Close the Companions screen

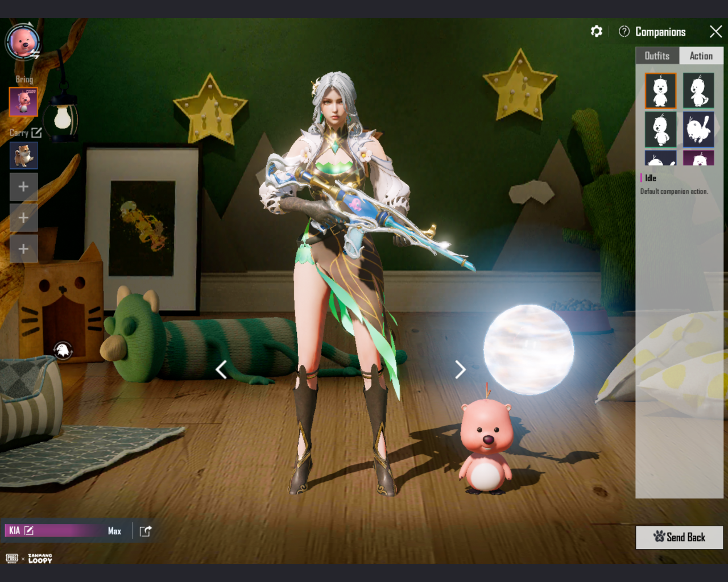pos(715,31)
